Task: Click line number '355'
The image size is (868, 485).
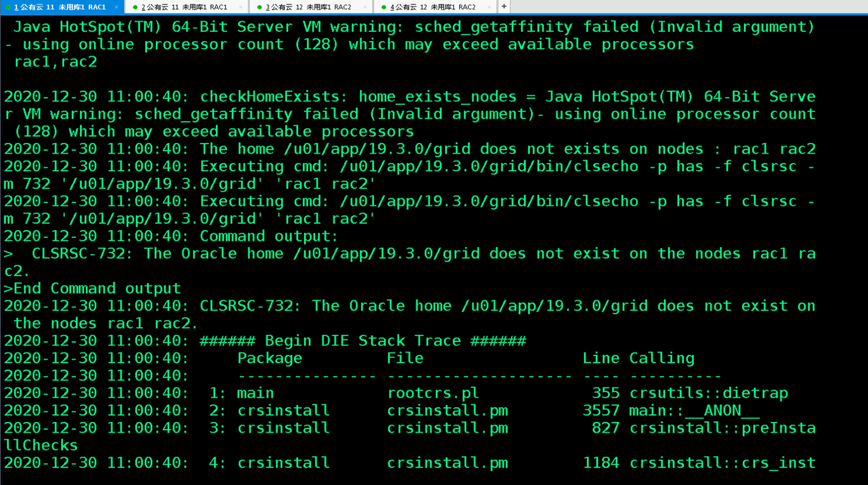Action: [x=606, y=393]
